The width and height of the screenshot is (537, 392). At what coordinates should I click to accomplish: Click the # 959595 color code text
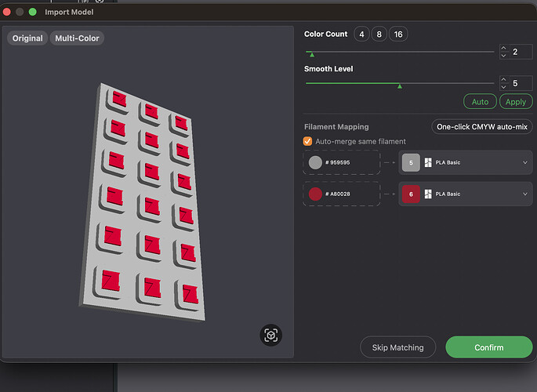[x=338, y=162]
